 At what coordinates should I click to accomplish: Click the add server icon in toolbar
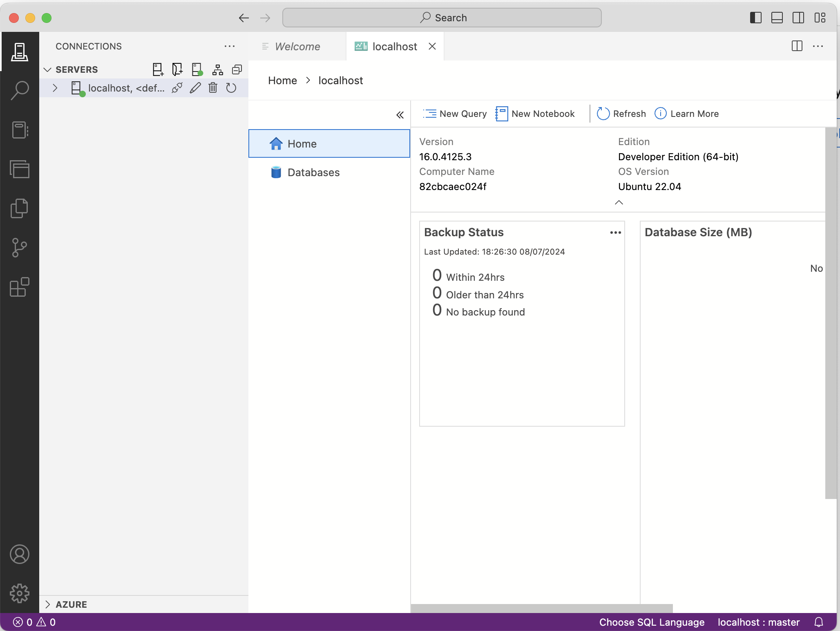(x=157, y=69)
